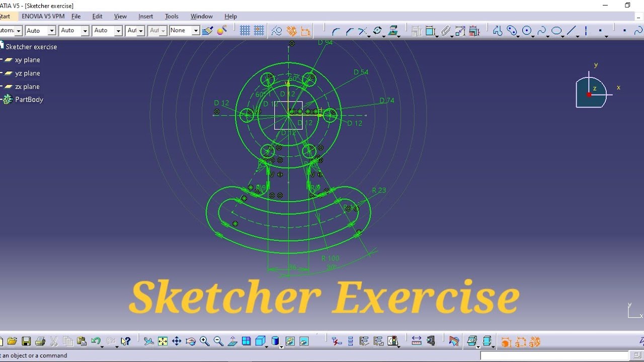Select the R 100 dimension label
The width and height of the screenshot is (644, 362).
click(x=330, y=258)
